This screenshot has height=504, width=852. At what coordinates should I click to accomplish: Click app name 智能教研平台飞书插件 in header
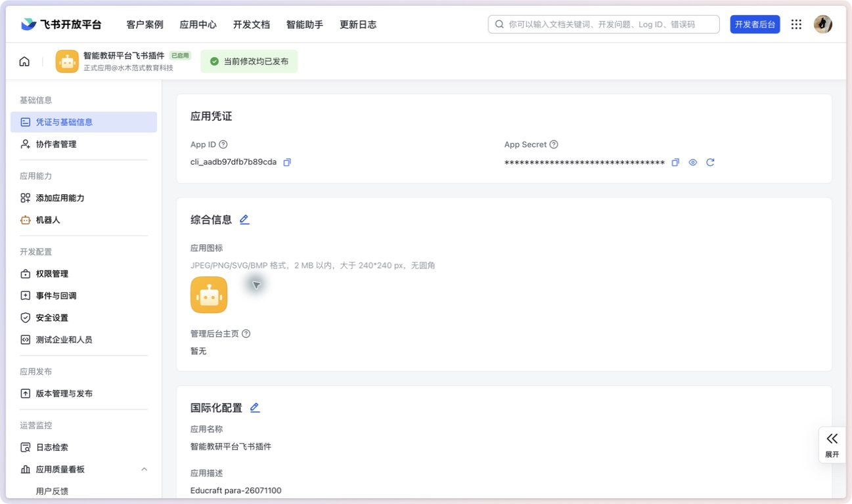point(123,56)
